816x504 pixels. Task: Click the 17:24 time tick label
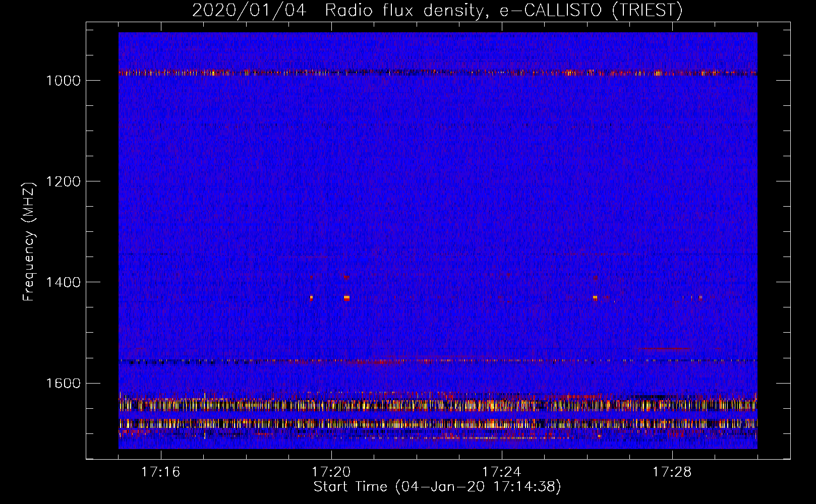(x=501, y=472)
